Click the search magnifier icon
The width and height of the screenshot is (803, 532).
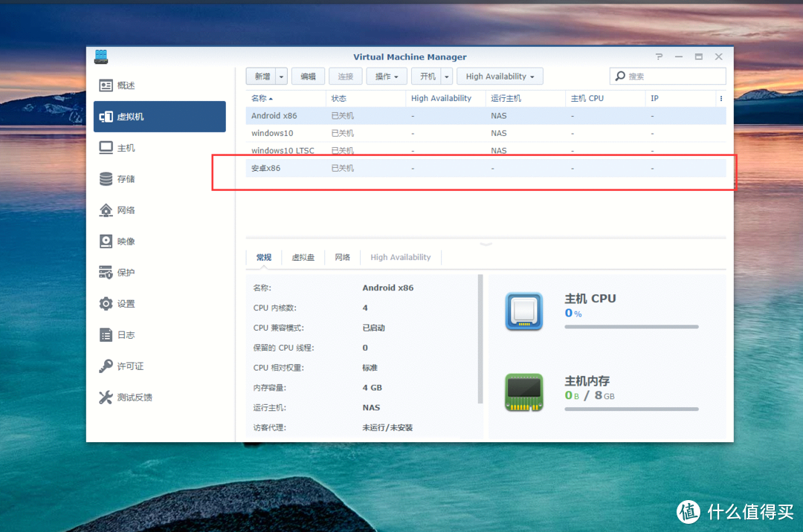[x=620, y=77]
